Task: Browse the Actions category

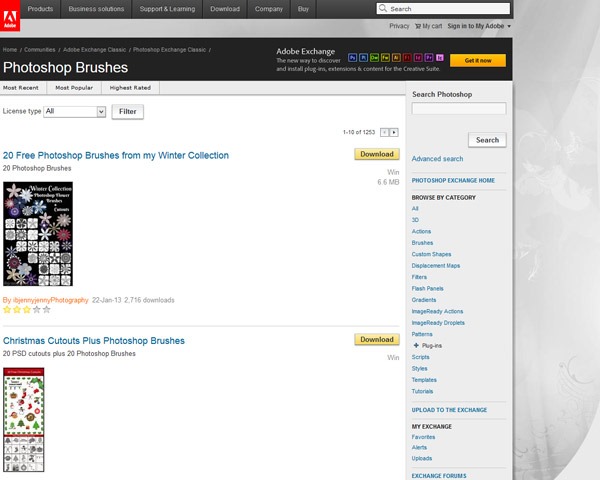Action: click(x=421, y=231)
